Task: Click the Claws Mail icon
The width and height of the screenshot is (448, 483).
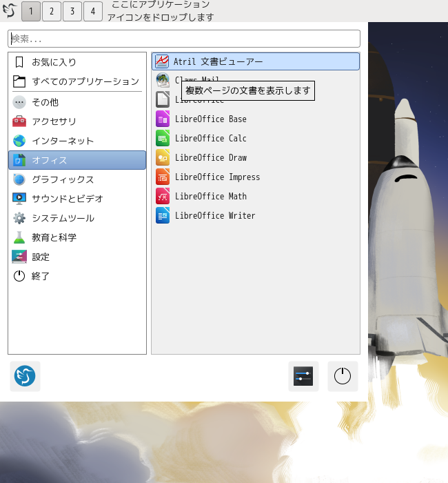Action: pyautogui.click(x=163, y=81)
